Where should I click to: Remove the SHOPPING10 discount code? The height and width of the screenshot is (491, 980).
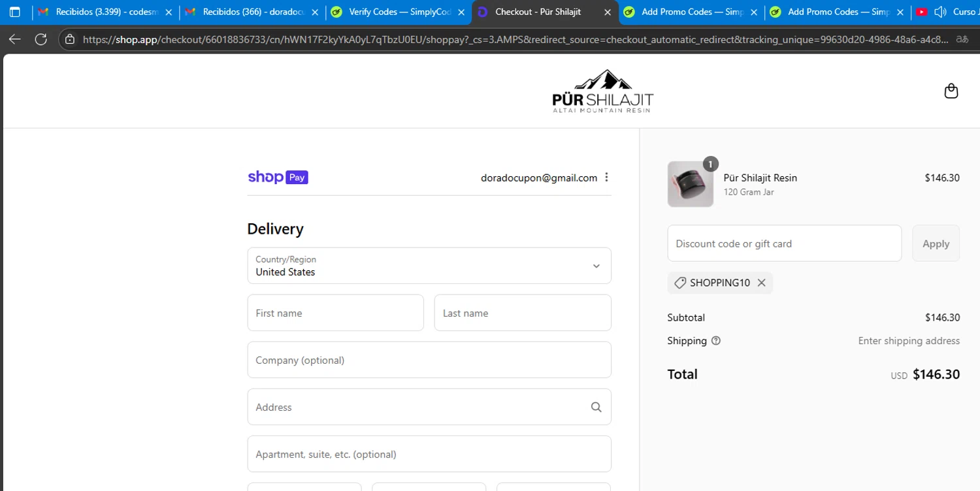tap(761, 283)
